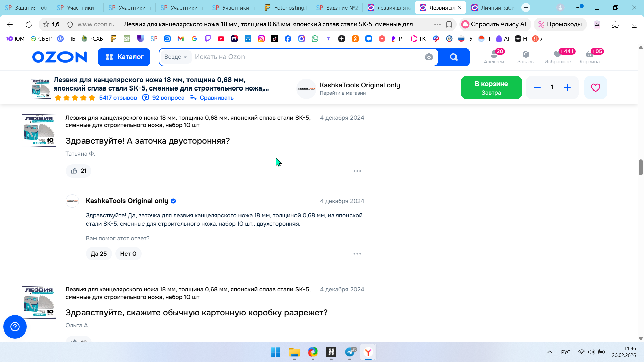Switch to the Личный кабинет tab
The height and width of the screenshot is (362, 644).
click(x=493, y=8)
